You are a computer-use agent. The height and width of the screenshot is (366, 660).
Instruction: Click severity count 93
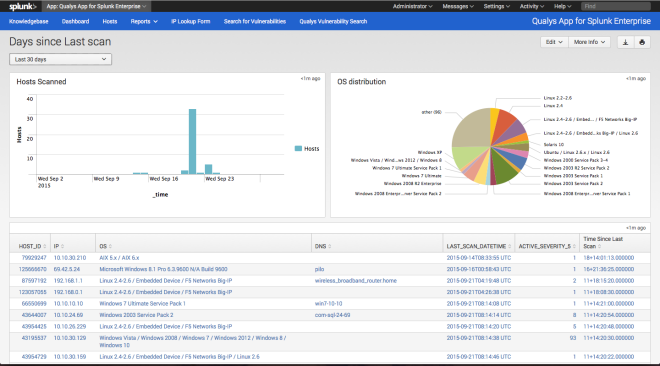pyautogui.click(x=572, y=338)
